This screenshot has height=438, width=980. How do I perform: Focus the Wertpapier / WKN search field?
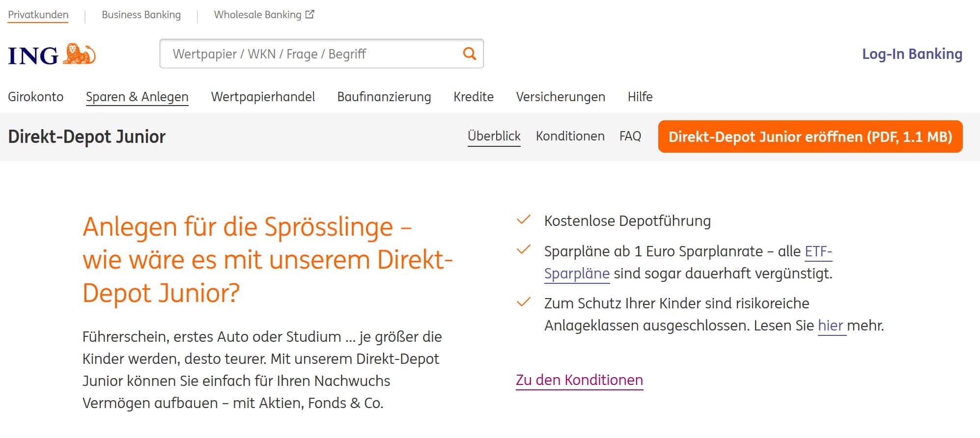click(321, 54)
